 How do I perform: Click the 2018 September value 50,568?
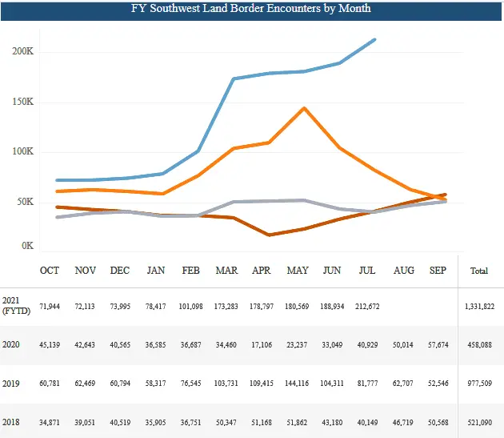tap(438, 422)
